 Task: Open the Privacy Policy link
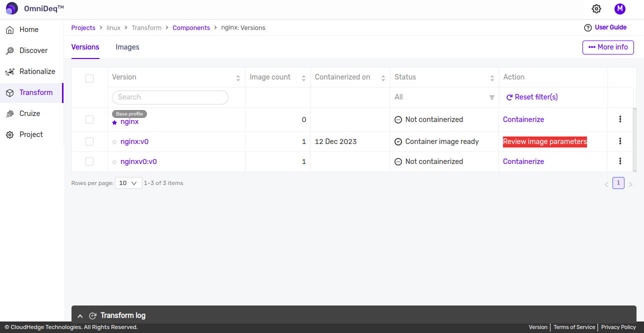618,327
